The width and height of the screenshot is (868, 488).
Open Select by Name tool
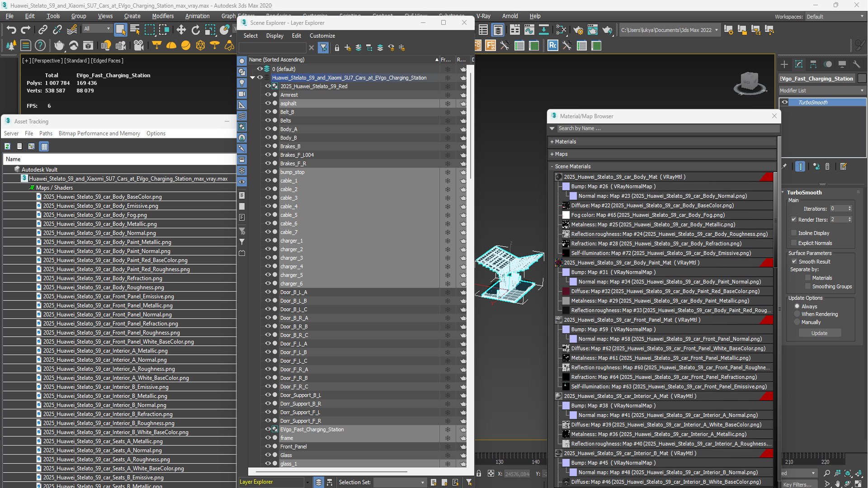pyautogui.click(x=135, y=30)
